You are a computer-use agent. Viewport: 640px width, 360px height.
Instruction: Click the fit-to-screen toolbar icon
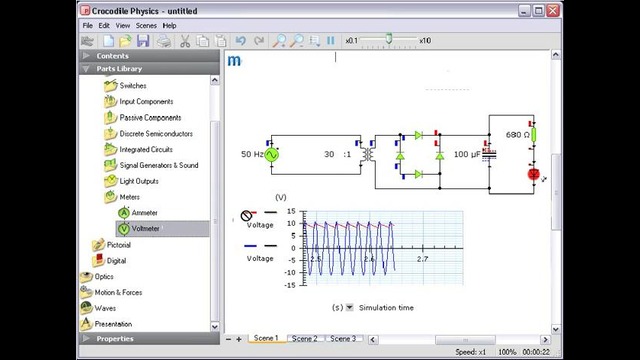(314, 41)
